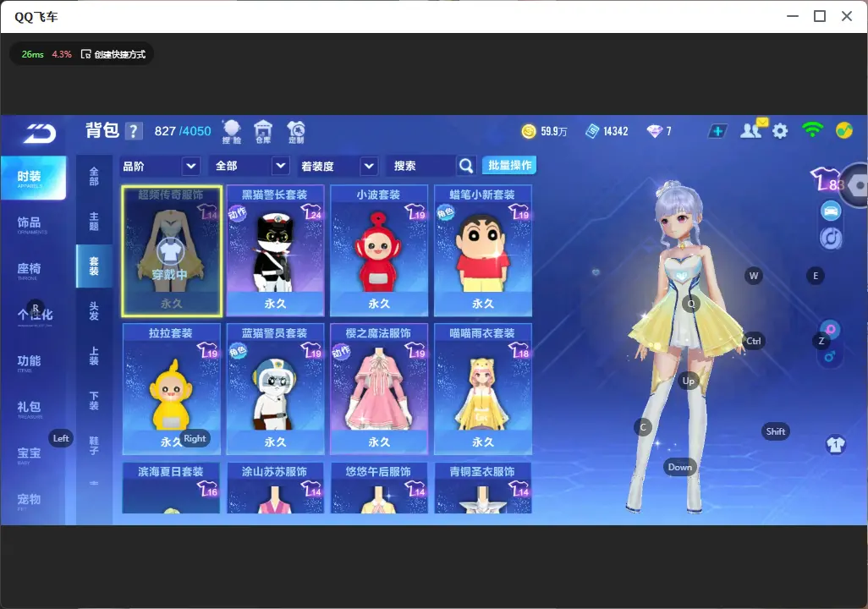This screenshot has width=868, height=609.
Task: Open the 捏脸 face customization icon
Action: pos(232,132)
